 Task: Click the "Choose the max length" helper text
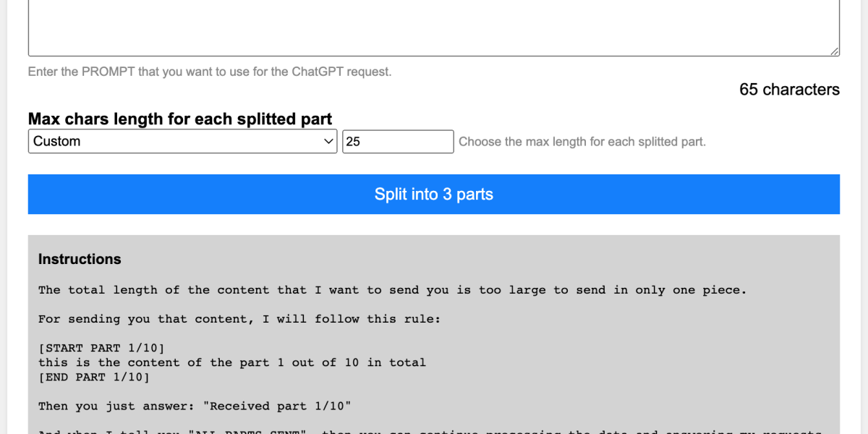[582, 141]
